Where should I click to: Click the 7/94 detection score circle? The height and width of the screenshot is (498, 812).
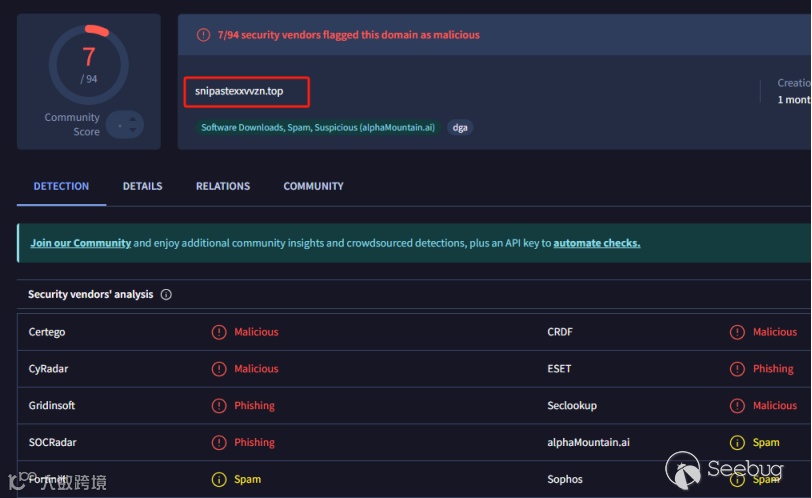pos(89,65)
